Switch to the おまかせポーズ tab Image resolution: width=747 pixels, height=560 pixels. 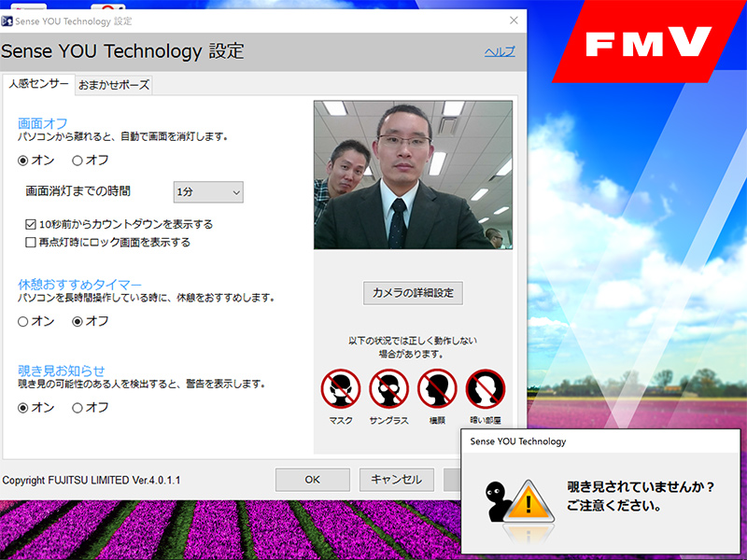click(113, 85)
